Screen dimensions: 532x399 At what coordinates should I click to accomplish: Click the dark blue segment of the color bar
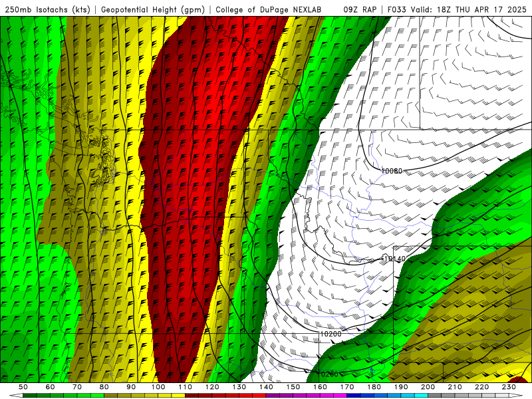[353, 396]
